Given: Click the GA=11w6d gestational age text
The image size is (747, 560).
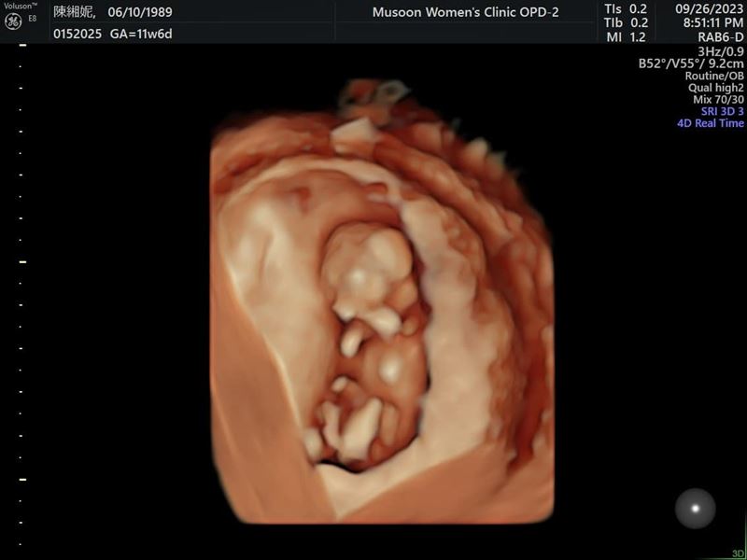Looking at the screenshot, I should coord(141,34).
